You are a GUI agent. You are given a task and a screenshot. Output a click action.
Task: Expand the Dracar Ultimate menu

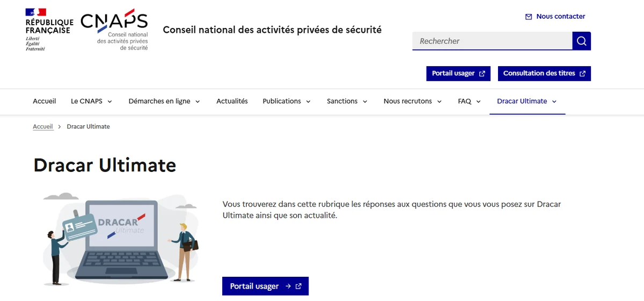pyautogui.click(x=527, y=101)
